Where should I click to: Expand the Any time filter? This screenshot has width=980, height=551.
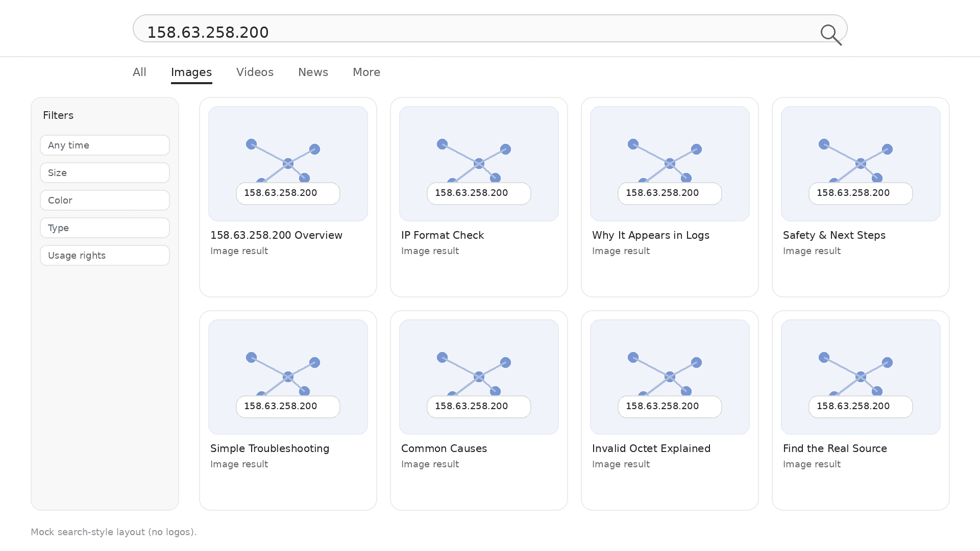point(105,145)
